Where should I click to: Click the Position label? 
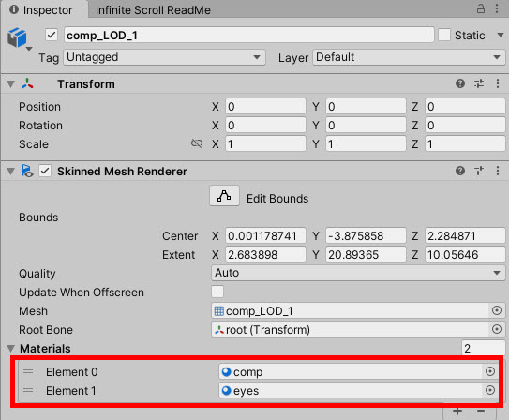(x=39, y=107)
